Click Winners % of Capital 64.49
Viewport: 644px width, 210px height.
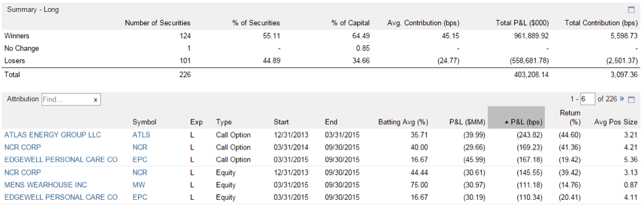point(362,35)
